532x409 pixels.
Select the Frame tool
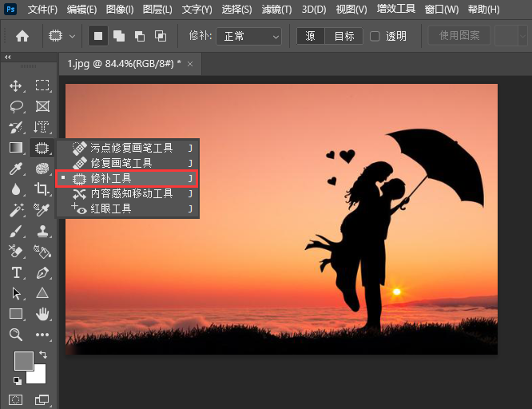tap(42, 106)
